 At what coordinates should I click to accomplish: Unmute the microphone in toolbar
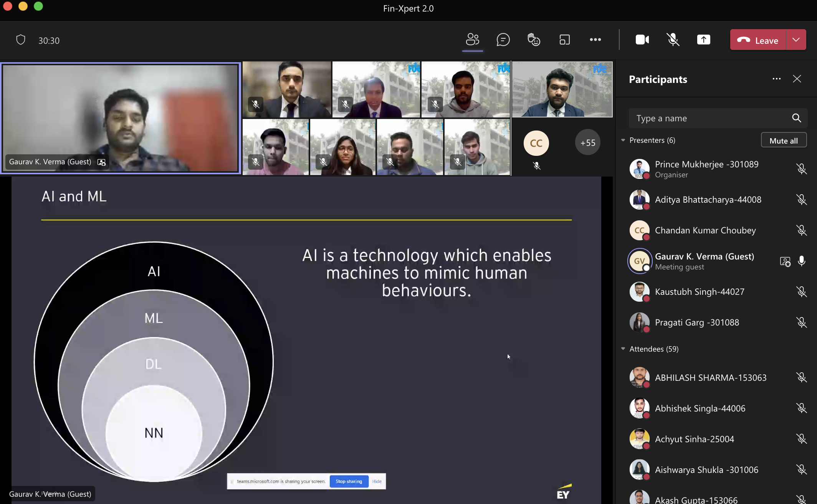tap(673, 40)
